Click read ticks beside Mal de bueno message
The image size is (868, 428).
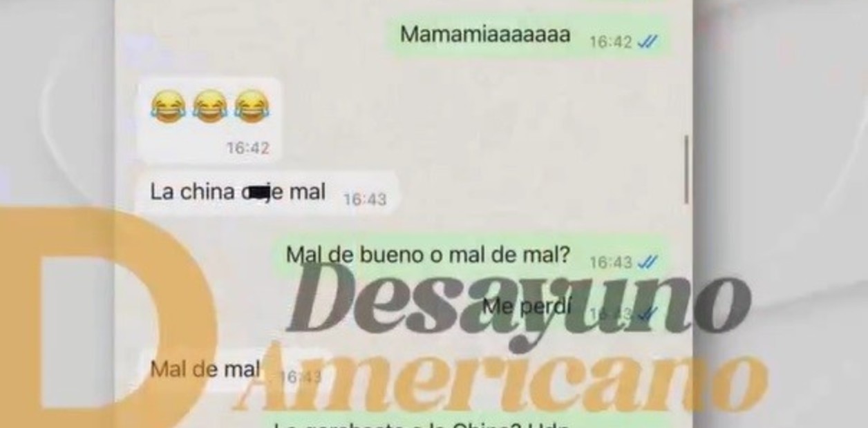click(648, 262)
